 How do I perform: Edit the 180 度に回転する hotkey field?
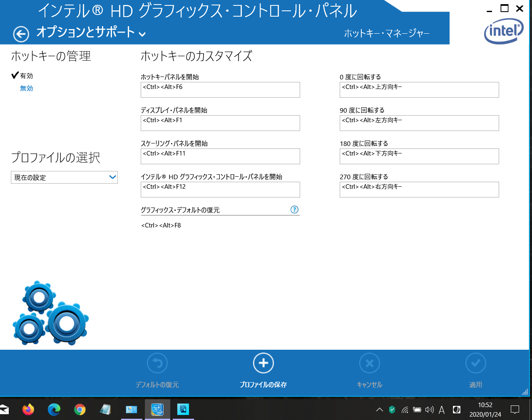click(419, 156)
